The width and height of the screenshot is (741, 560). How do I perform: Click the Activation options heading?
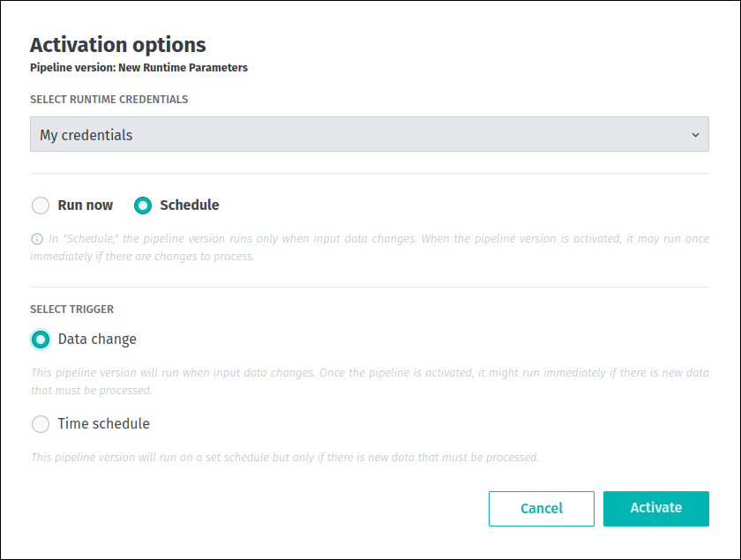[117, 45]
